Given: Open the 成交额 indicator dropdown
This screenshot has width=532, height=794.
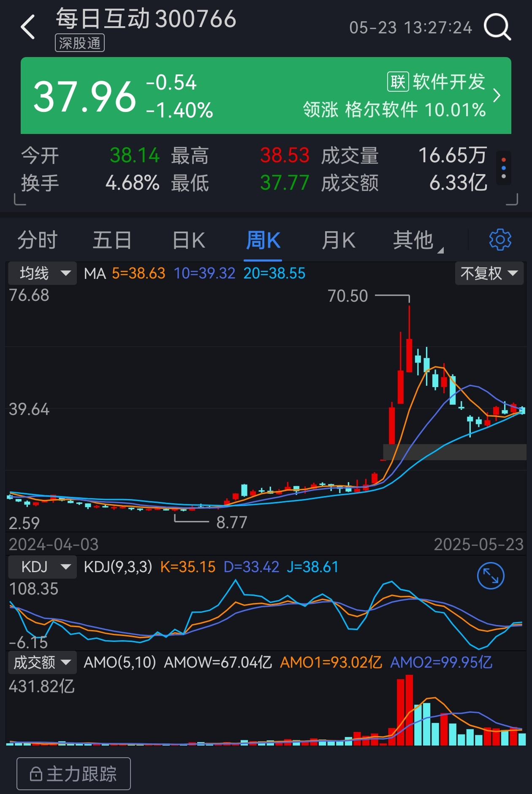Looking at the screenshot, I should coord(42,662).
